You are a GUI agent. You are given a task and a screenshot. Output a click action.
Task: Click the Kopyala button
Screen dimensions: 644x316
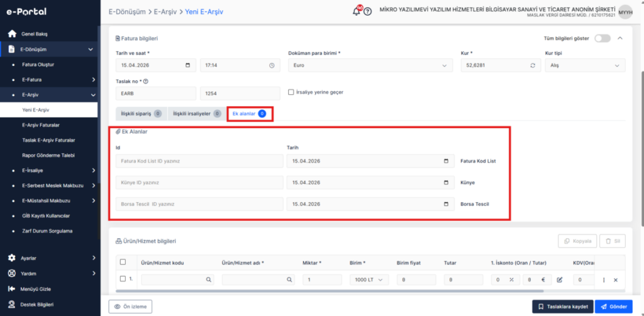[577, 241]
